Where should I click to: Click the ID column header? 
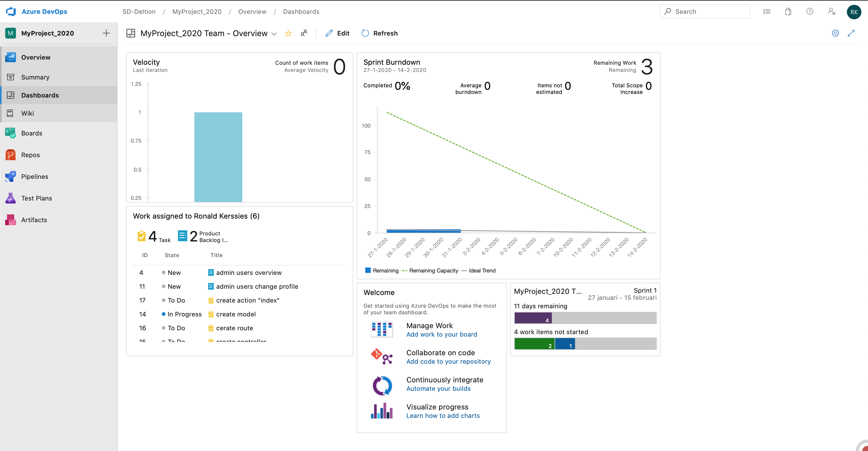point(145,255)
